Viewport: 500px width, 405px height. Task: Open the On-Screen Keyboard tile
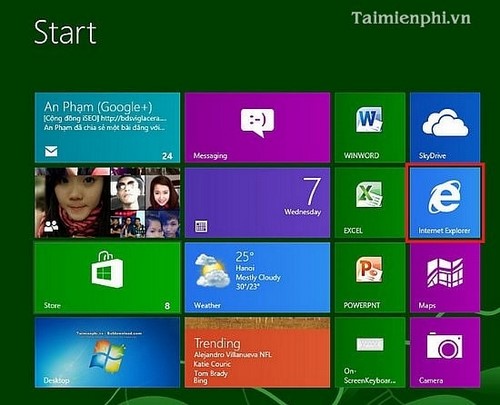tap(370, 353)
